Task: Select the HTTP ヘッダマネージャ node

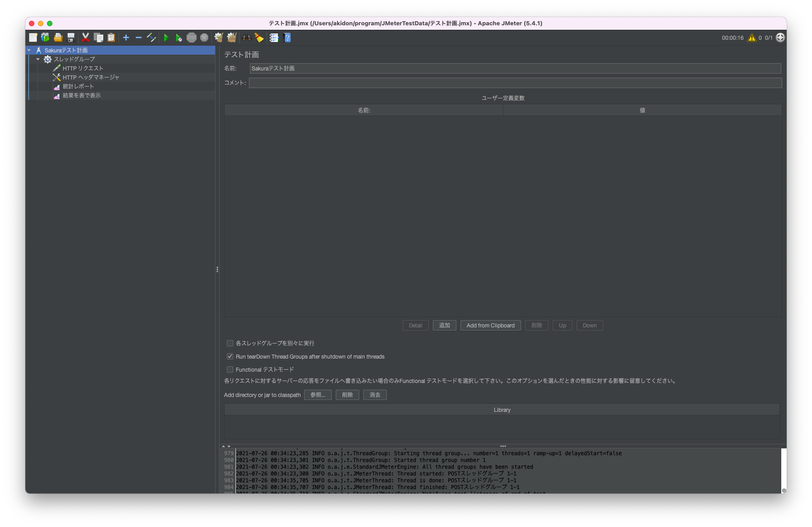Action: click(91, 77)
